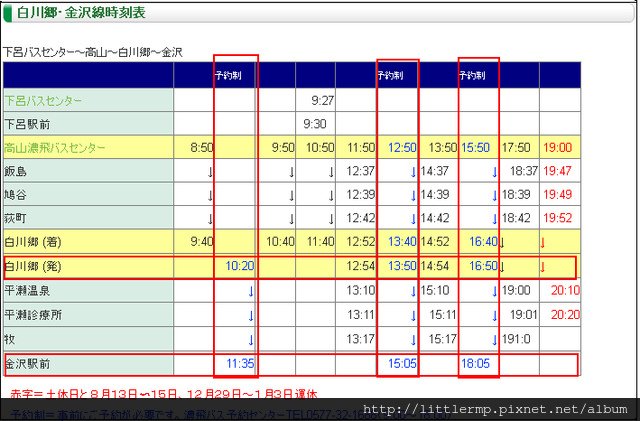Click the 12:52 Shirakawago arrival time
This screenshot has width=640, height=421.
(x=361, y=242)
